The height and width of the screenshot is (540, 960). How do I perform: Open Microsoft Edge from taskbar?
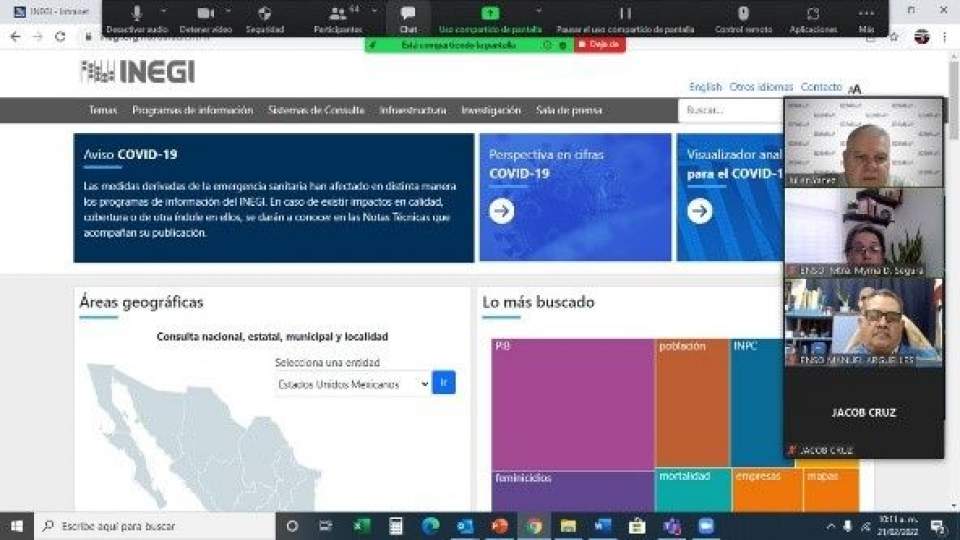[430, 526]
